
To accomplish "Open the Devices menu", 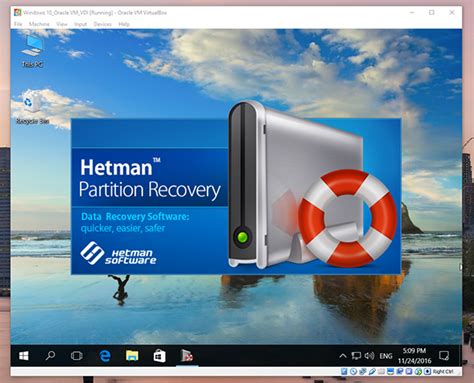I will tap(102, 24).
